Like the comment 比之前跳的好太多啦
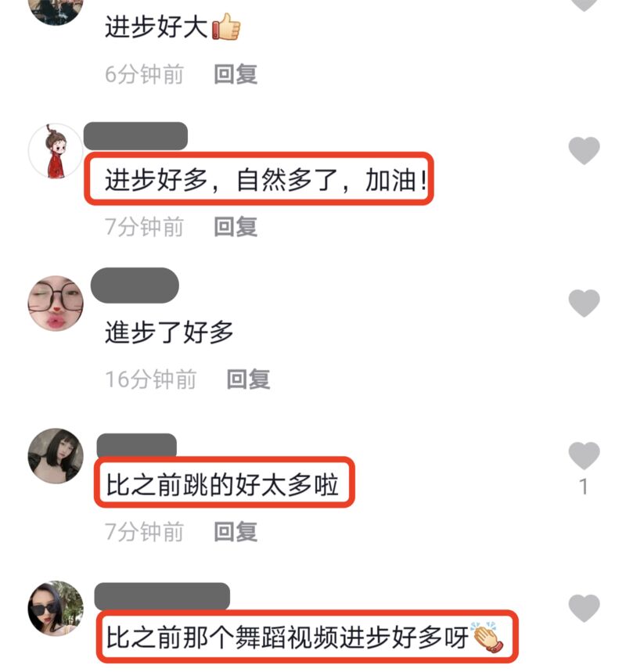This screenshot has height=672, width=626. click(x=584, y=455)
